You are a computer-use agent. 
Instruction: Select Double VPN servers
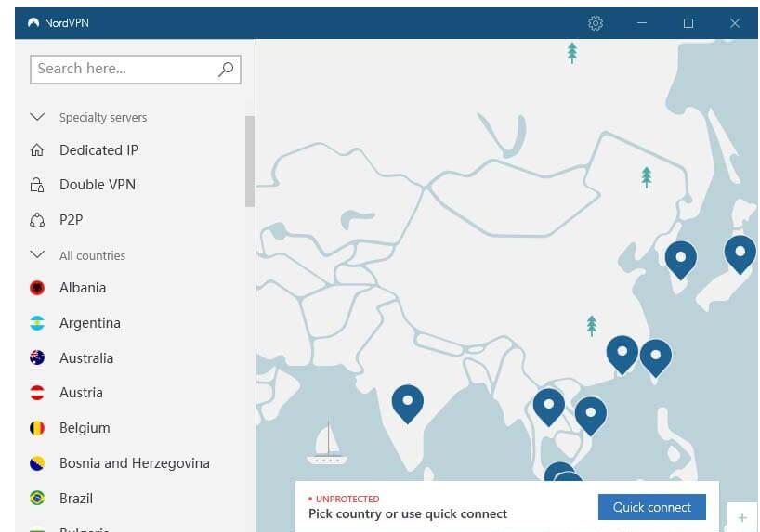98,185
